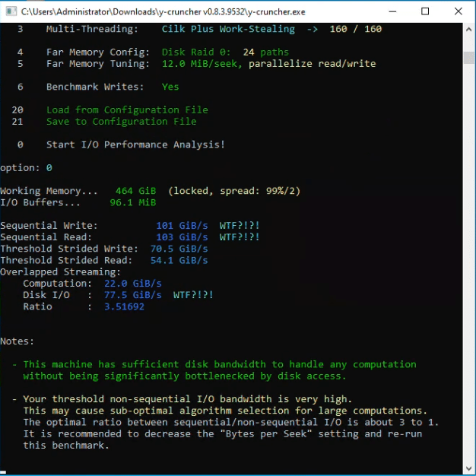Click the '101 GiB/s' write speed
This screenshot has width=476, height=476.
coord(182,226)
